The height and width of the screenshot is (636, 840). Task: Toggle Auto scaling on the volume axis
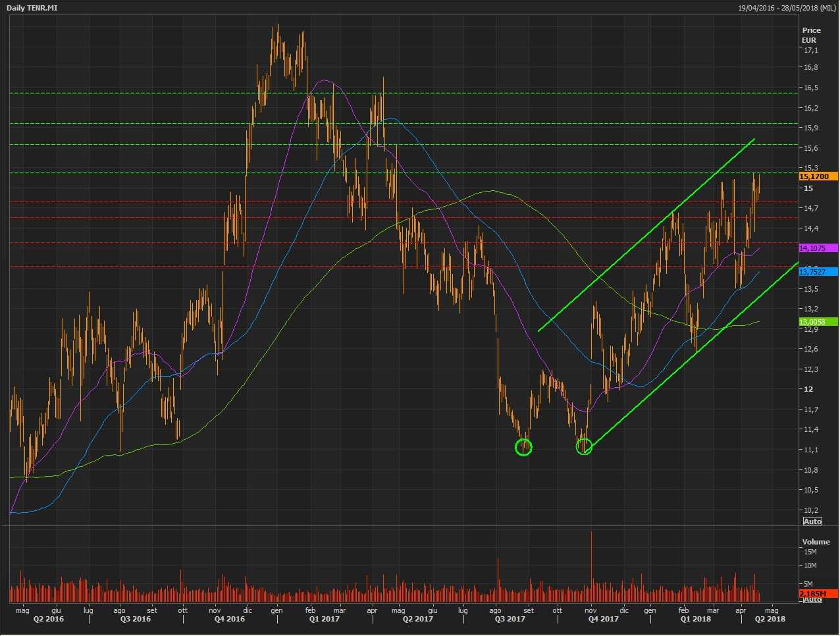(x=812, y=599)
